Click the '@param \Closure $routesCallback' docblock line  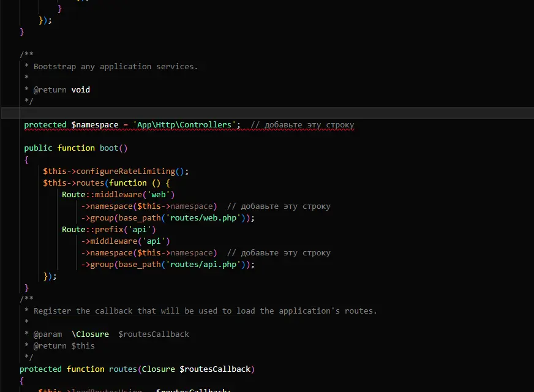click(111, 334)
